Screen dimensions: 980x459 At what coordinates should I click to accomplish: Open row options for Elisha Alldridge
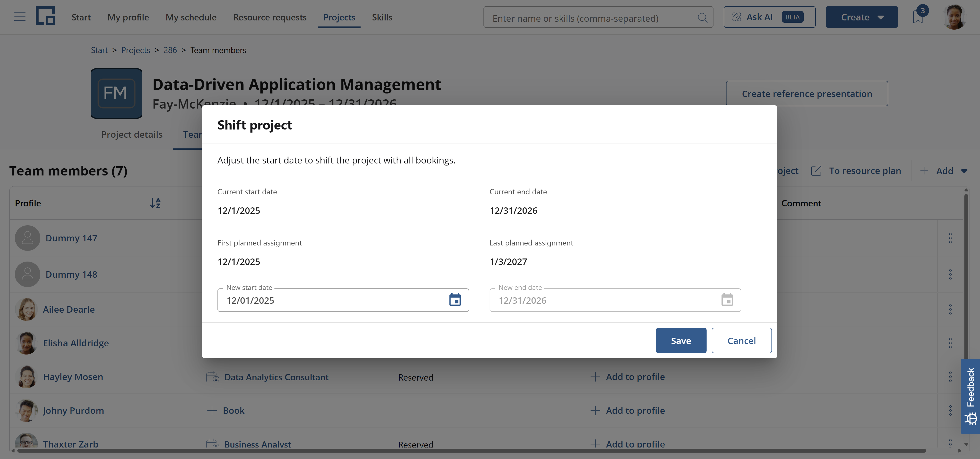tap(950, 343)
